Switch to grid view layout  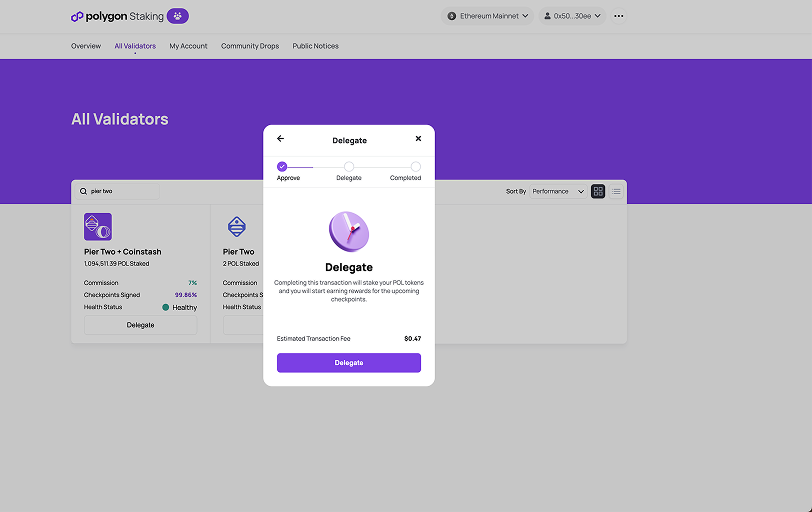(x=598, y=192)
